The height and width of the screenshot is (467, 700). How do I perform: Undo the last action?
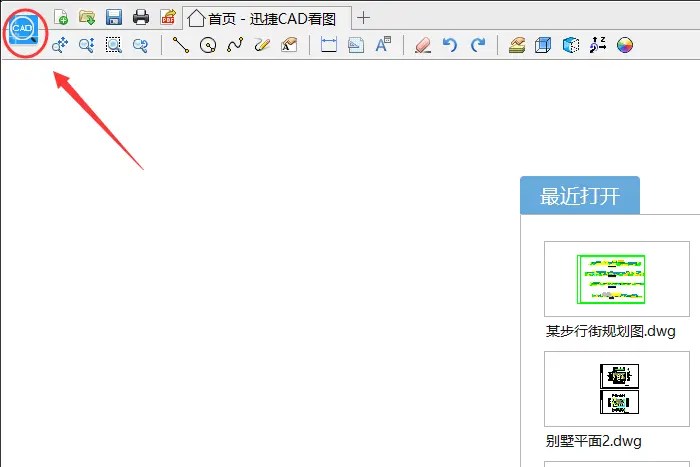click(450, 45)
